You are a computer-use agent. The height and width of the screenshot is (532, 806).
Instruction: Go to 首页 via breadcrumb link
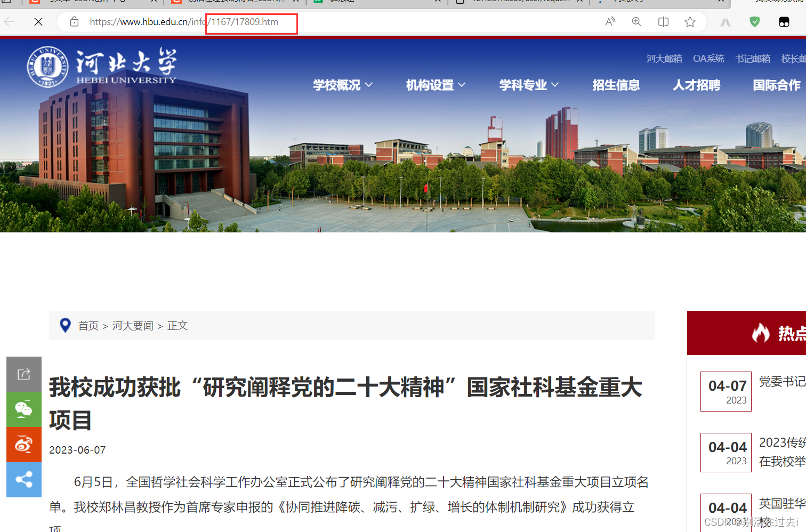coord(88,326)
